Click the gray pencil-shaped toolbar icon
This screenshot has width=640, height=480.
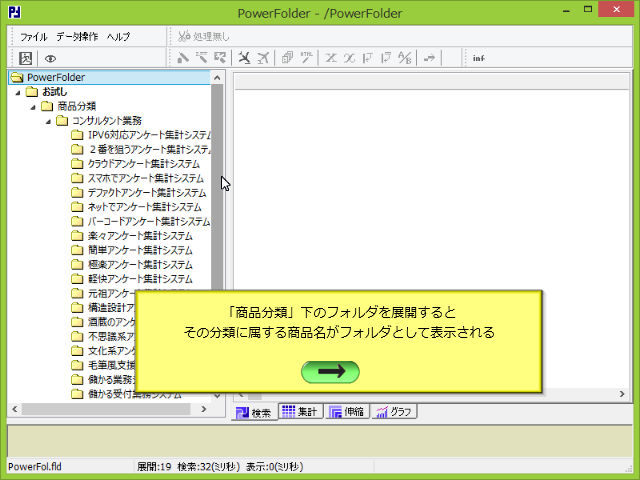(183, 58)
